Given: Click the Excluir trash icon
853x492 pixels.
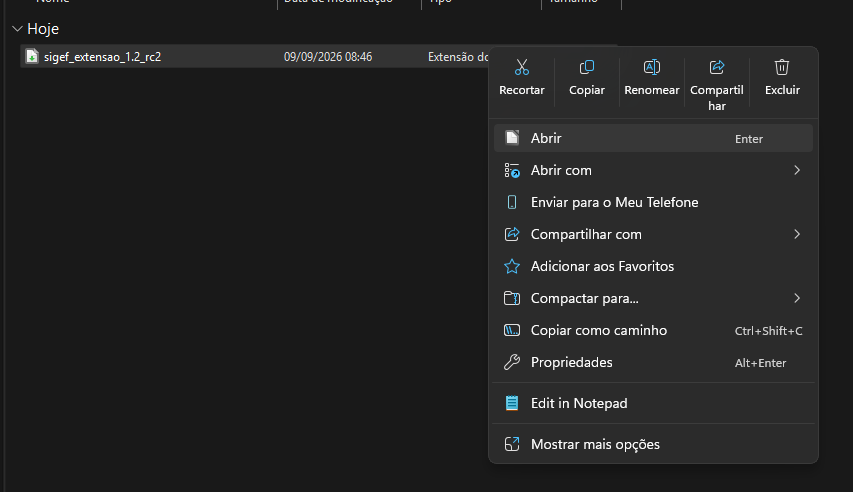Looking at the screenshot, I should (782, 67).
